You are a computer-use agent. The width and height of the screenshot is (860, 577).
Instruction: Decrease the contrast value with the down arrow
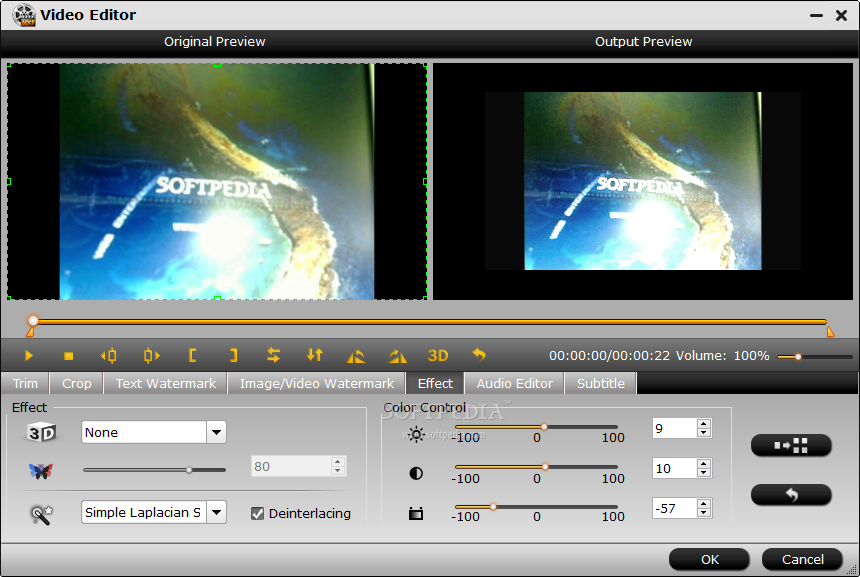pyautogui.click(x=704, y=473)
